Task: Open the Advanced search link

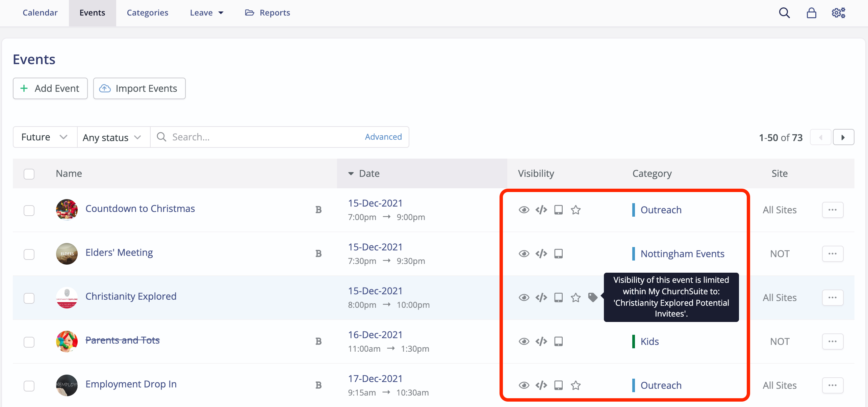Action: (x=383, y=137)
